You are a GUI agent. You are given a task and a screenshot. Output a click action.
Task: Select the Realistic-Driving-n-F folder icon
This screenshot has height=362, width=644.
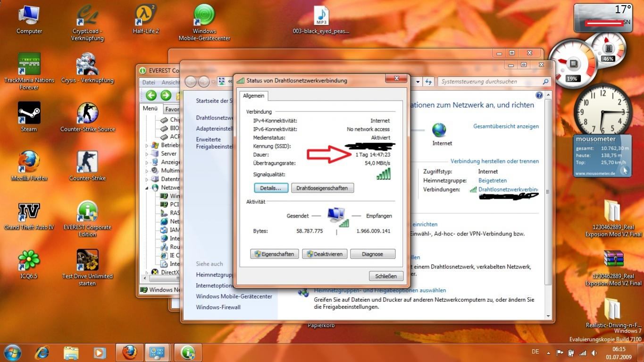pyautogui.click(x=613, y=312)
